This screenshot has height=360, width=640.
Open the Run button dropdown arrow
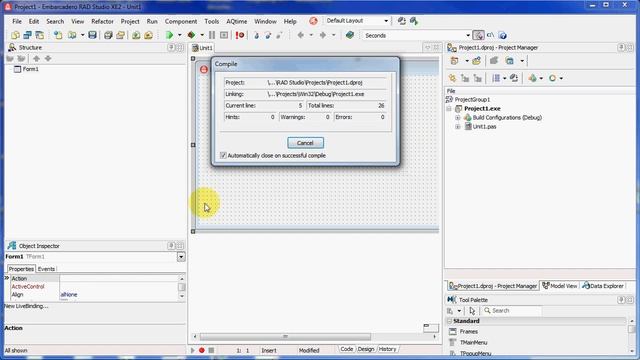click(x=180, y=36)
